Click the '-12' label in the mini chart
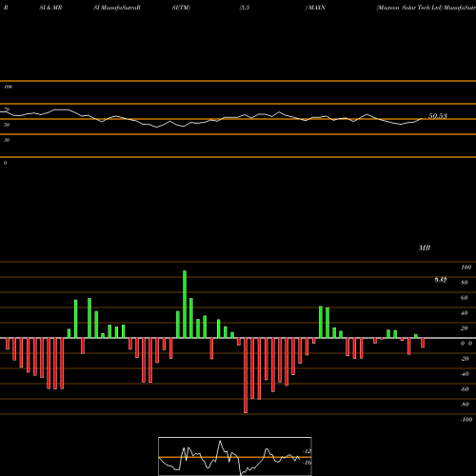 [x=307, y=451]
